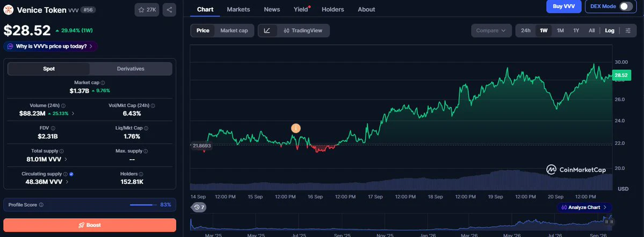This screenshot has height=237, width=644.
Task: Expand 'Why is VVV's price up today?'
Action: pyautogui.click(x=50, y=46)
